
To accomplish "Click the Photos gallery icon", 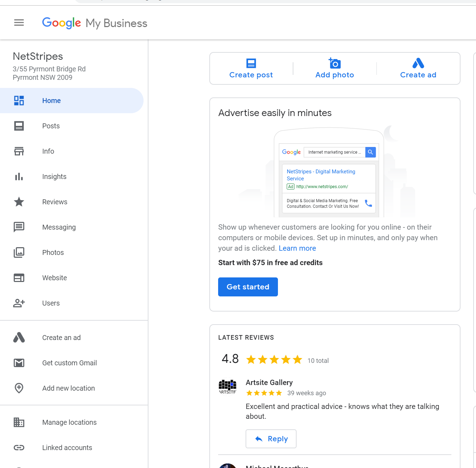I will (x=19, y=252).
